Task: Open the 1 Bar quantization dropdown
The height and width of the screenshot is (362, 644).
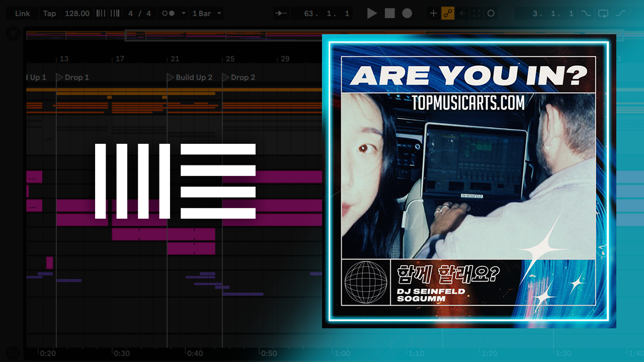Action: [206, 14]
